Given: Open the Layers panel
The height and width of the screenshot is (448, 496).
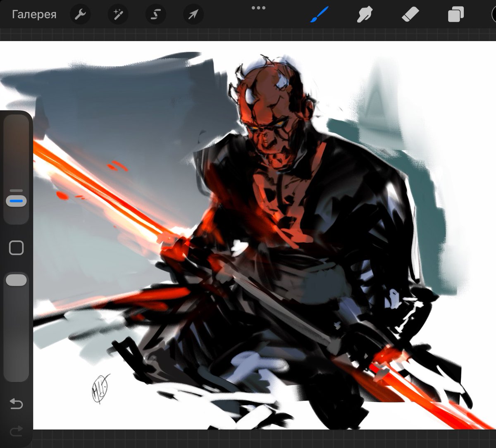Looking at the screenshot, I should click(456, 15).
